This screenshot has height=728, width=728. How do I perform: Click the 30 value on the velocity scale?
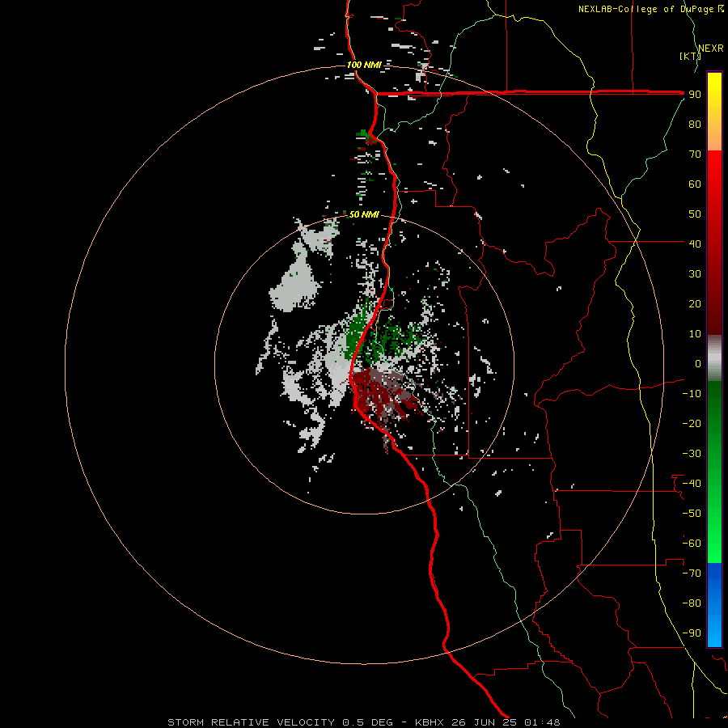pyautogui.click(x=695, y=274)
